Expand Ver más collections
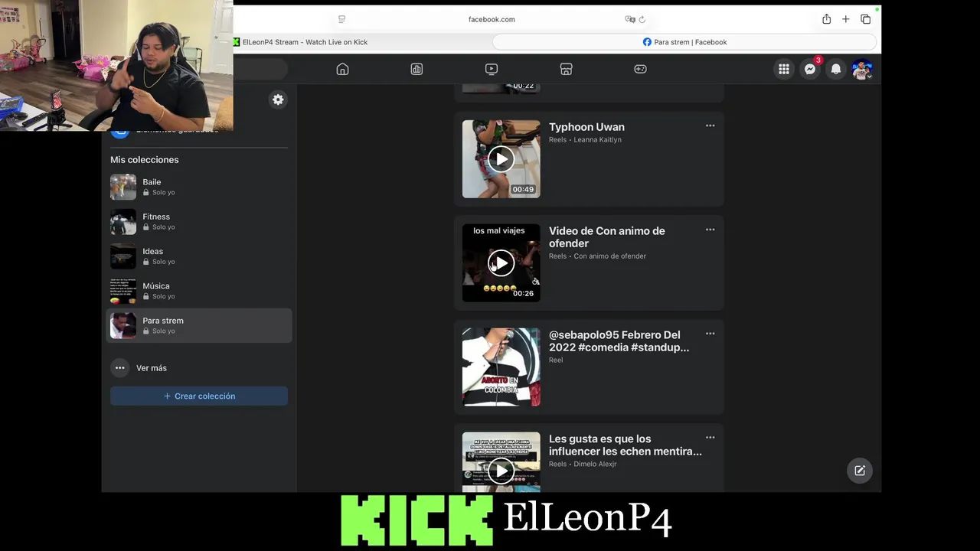The width and height of the screenshot is (980, 551). pos(199,368)
